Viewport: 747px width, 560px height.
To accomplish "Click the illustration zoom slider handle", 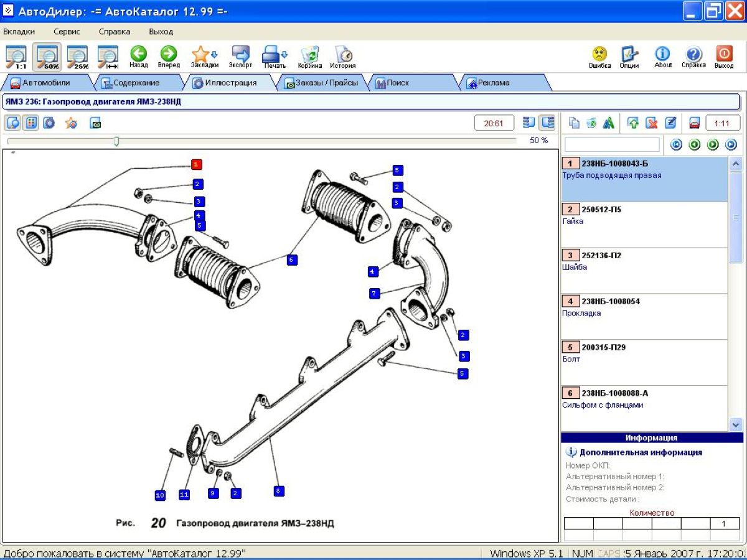I will [116, 142].
